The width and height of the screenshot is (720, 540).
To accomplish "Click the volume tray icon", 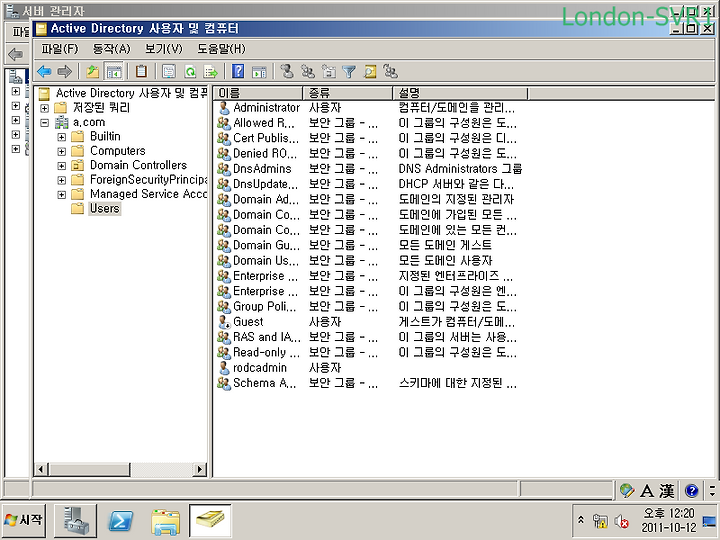I will coord(621,521).
